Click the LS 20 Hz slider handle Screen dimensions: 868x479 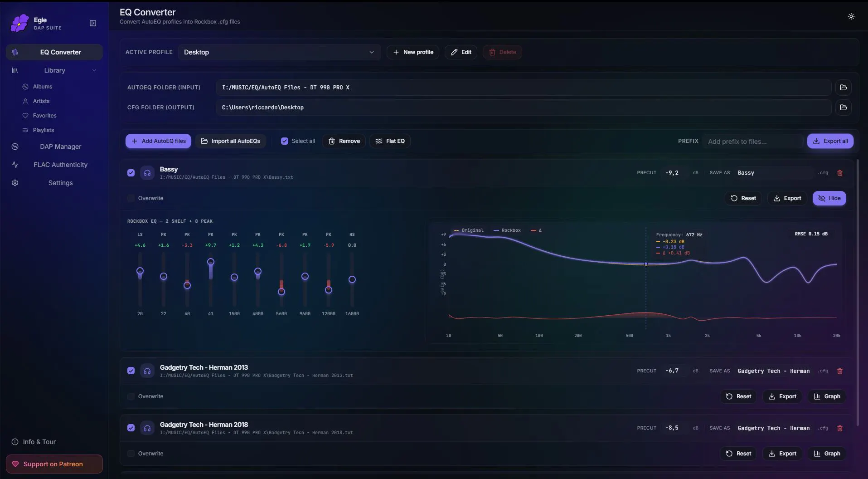click(x=140, y=271)
